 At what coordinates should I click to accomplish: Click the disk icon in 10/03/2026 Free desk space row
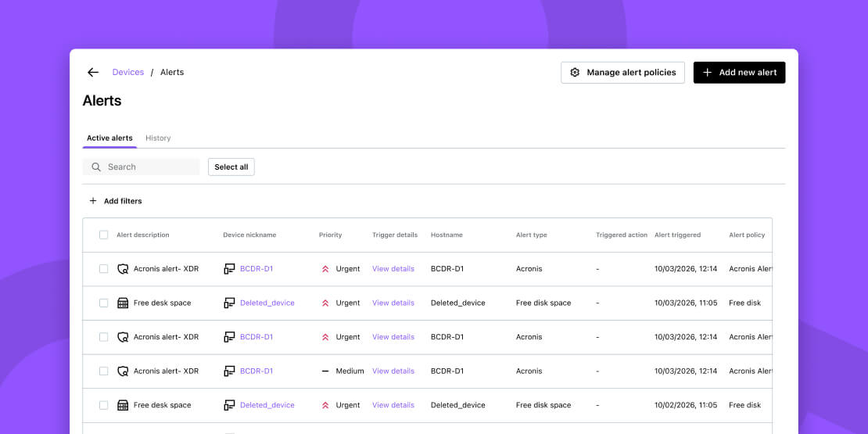(123, 303)
